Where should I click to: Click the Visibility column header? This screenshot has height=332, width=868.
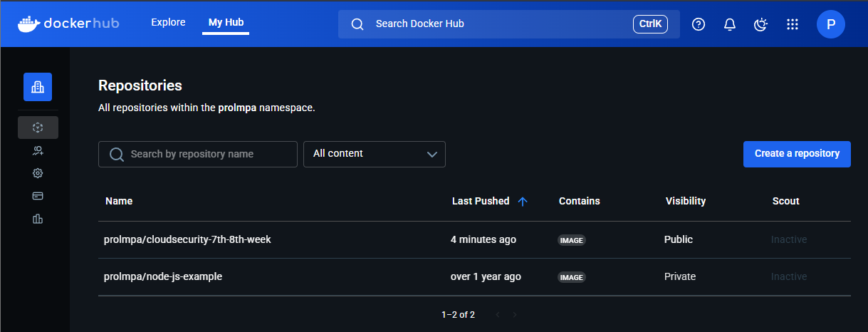coord(686,201)
